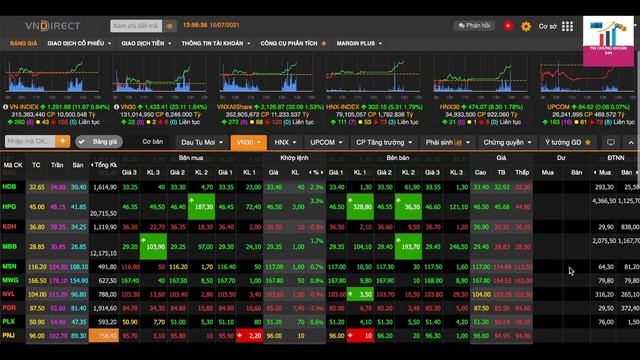Click PNJ red highlighted volume 2,20

250,336
